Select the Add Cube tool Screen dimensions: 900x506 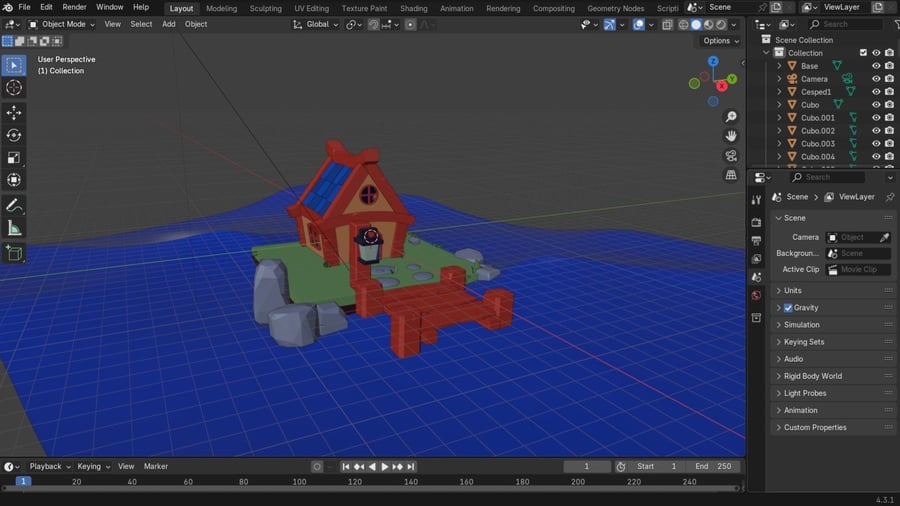point(14,254)
